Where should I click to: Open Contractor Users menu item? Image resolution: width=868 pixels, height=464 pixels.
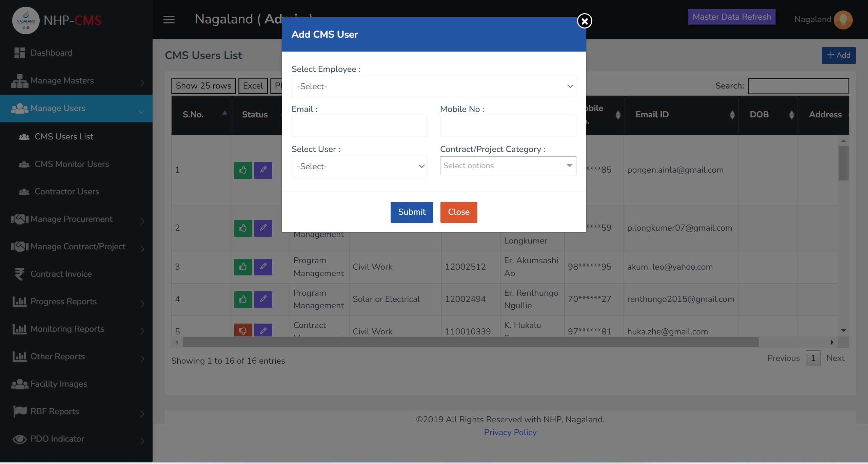click(67, 192)
